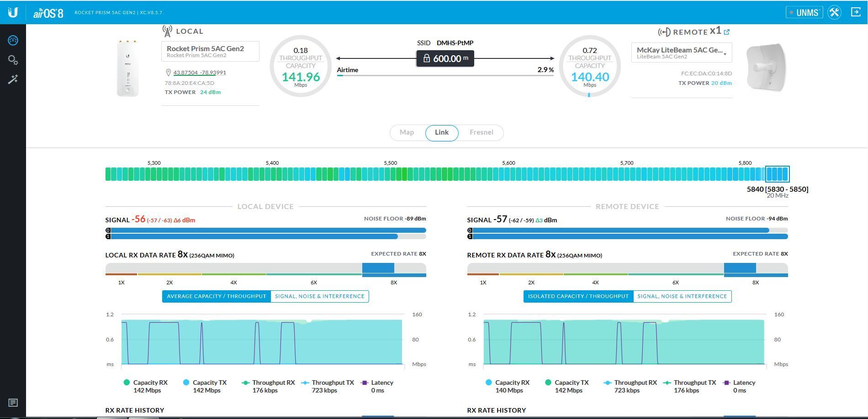Click the lock icon on distance badge
The height and width of the screenshot is (419, 868).
click(x=426, y=58)
